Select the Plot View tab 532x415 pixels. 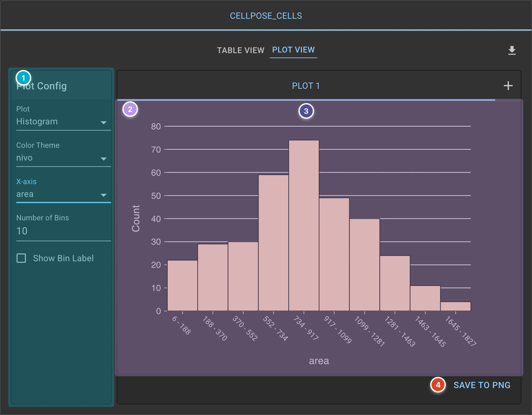[293, 50]
